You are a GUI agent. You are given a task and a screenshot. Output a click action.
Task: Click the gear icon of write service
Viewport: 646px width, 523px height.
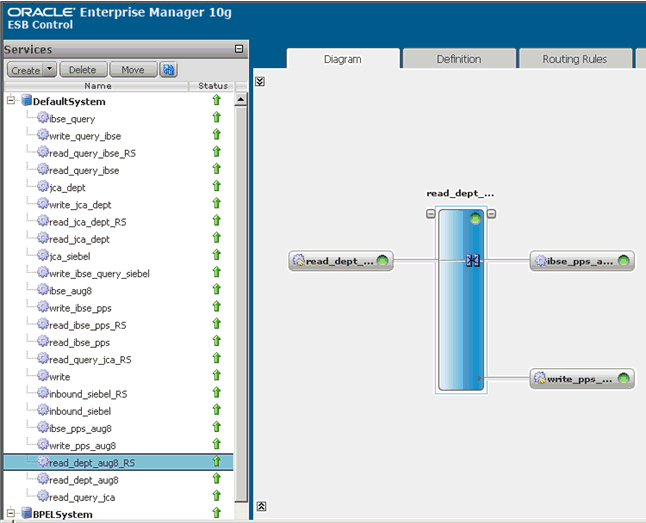click(x=43, y=376)
